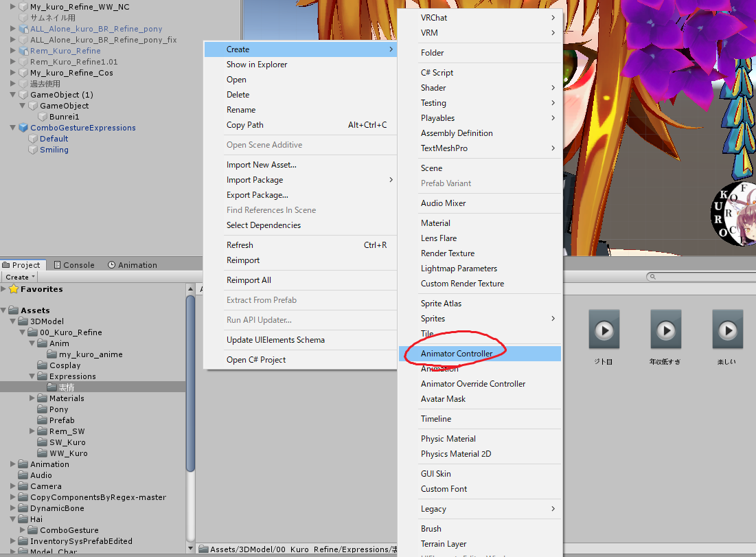
Task: Collapse the Expressions folder tree arrow
Action: click(x=32, y=376)
